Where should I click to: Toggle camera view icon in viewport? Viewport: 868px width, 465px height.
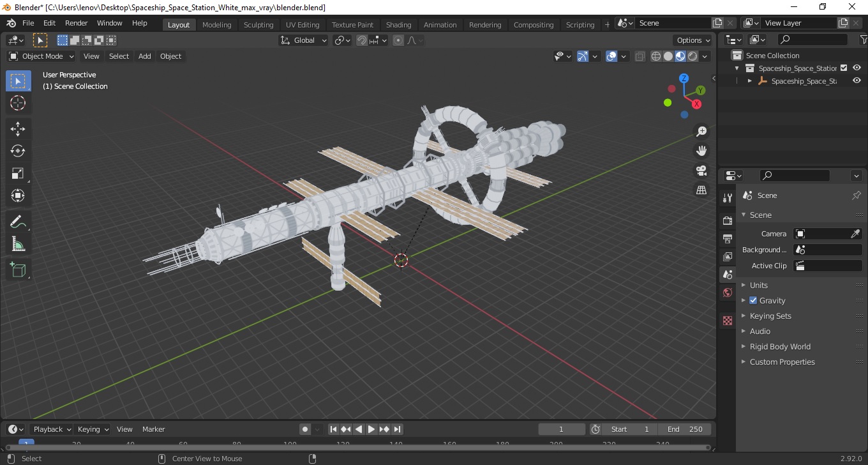[x=701, y=171]
